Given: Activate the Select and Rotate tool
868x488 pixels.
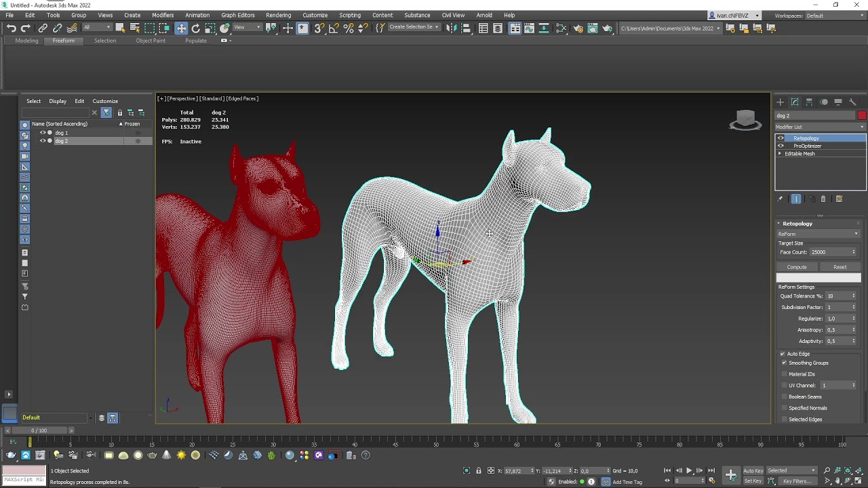Looking at the screenshot, I should pos(195,28).
